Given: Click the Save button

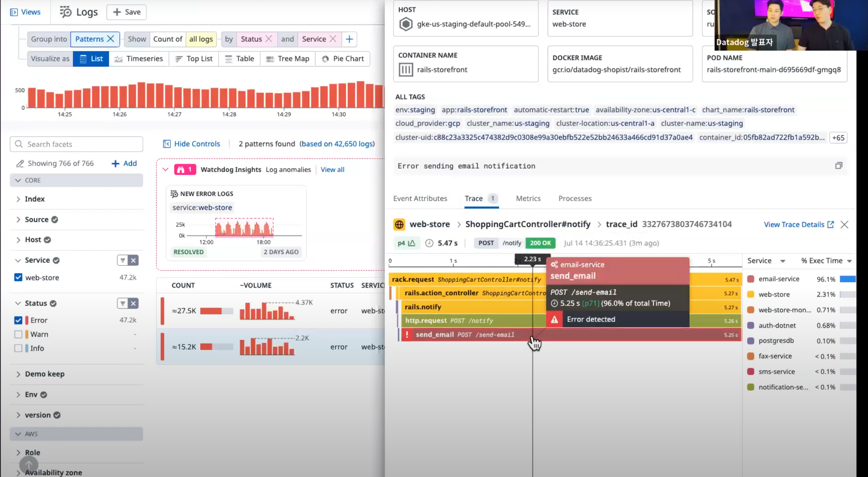Looking at the screenshot, I should point(126,12).
